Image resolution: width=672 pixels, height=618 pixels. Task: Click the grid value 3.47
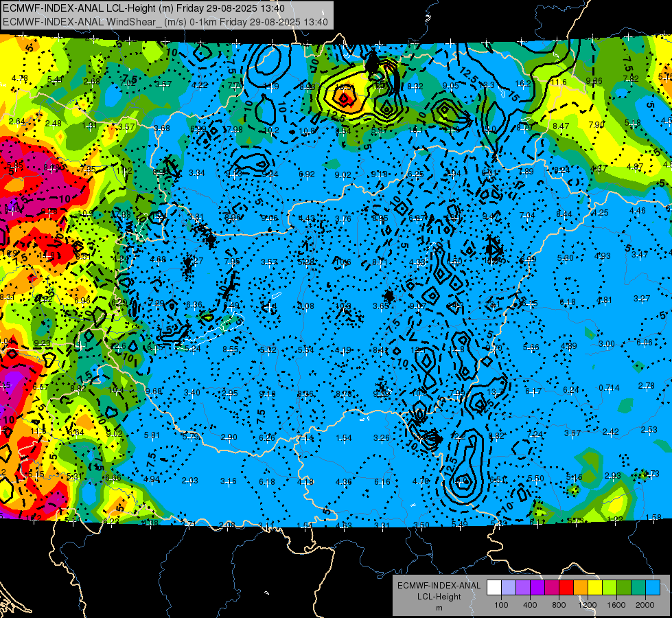point(640,255)
